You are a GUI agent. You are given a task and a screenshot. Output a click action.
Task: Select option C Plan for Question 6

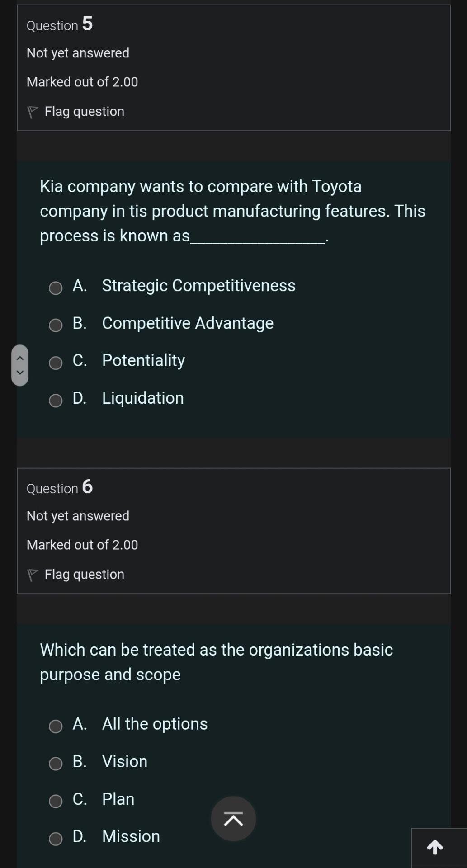(56, 801)
